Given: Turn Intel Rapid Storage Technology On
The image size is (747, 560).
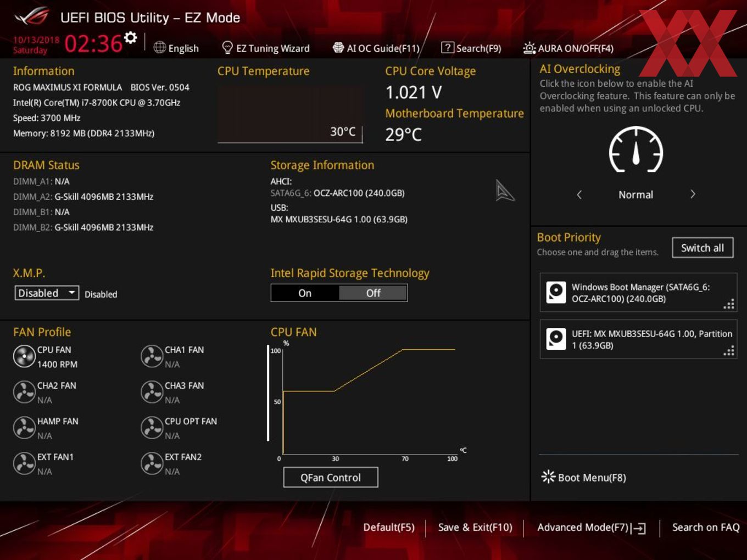Looking at the screenshot, I should (305, 293).
